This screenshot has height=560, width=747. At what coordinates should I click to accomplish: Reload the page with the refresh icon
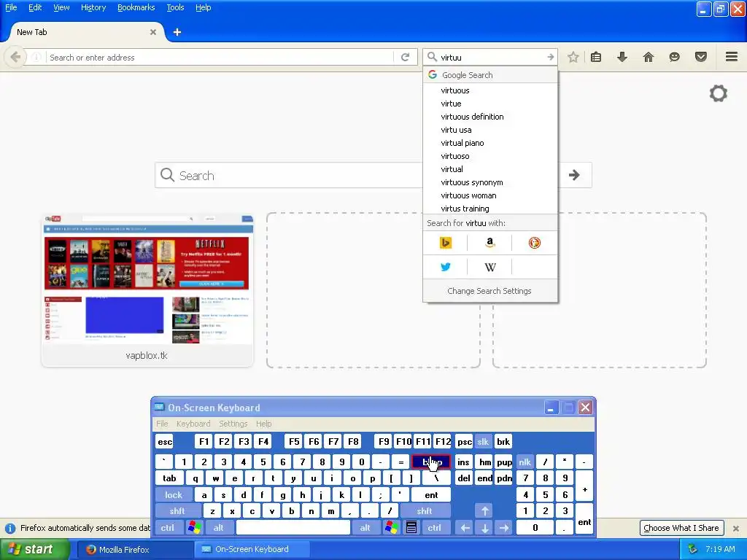tap(406, 57)
